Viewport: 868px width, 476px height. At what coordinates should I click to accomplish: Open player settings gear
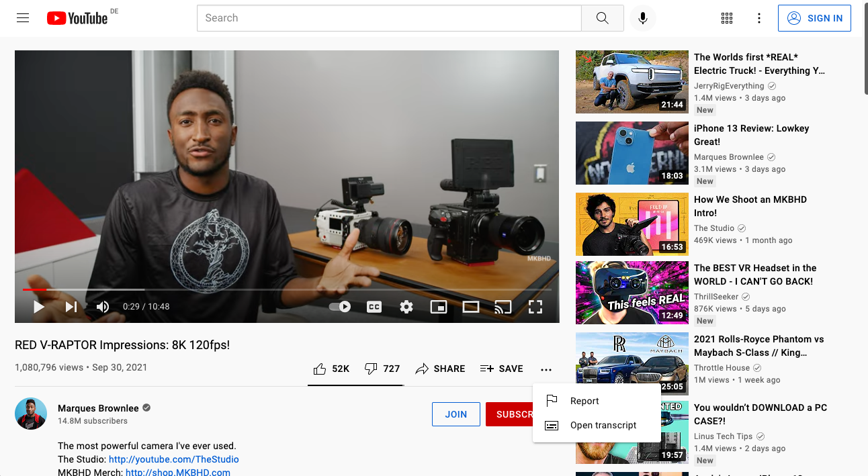point(406,307)
